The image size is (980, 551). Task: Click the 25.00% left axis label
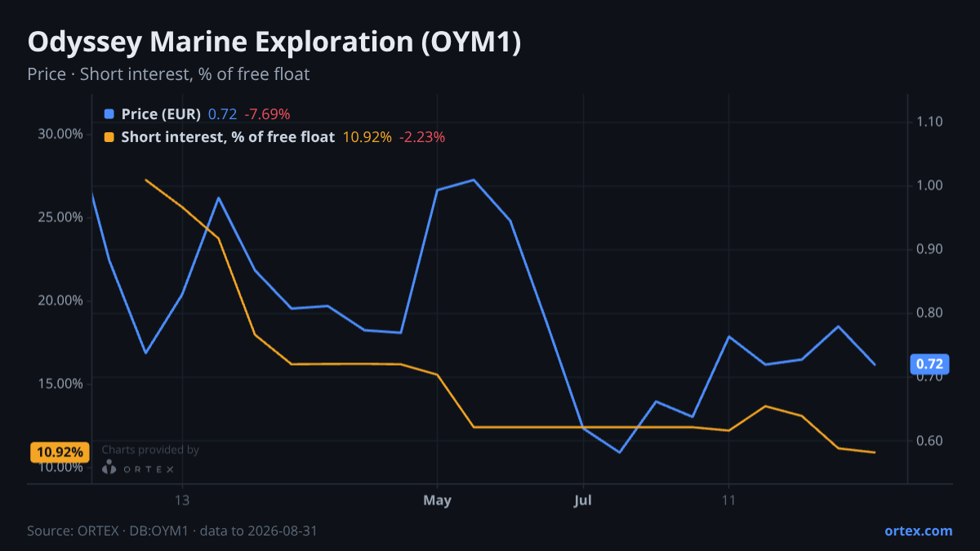click(60, 217)
